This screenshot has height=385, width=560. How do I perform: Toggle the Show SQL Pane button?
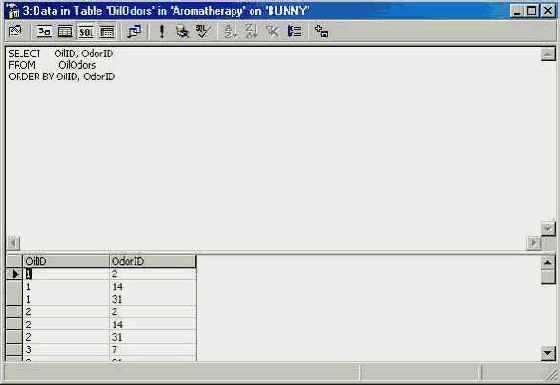coord(86,31)
